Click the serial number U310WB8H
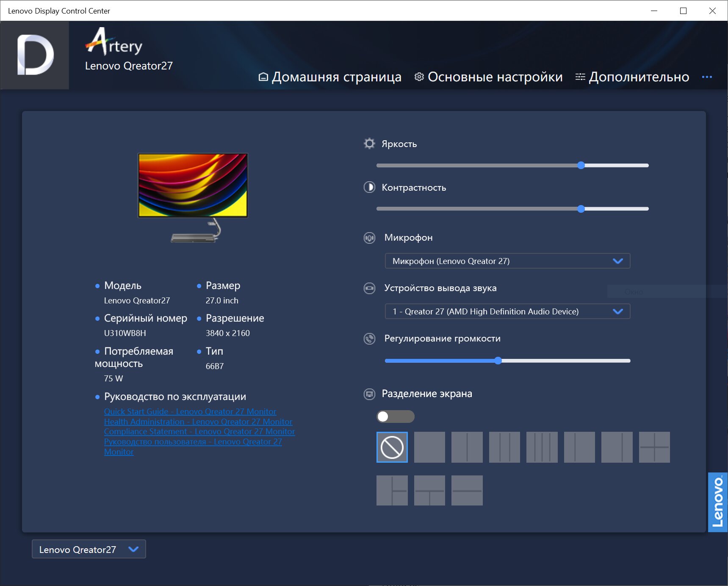Screen dimensions: 728x586 click(x=125, y=333)
